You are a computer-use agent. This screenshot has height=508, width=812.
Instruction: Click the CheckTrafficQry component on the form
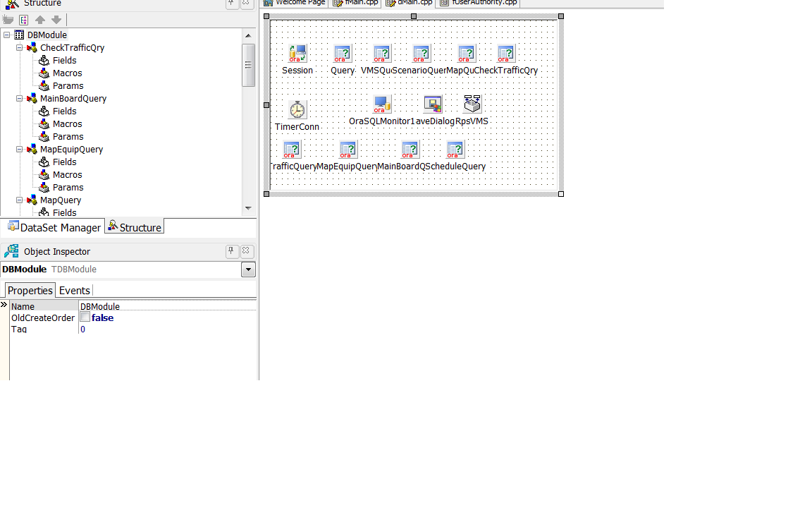(506, 54)
